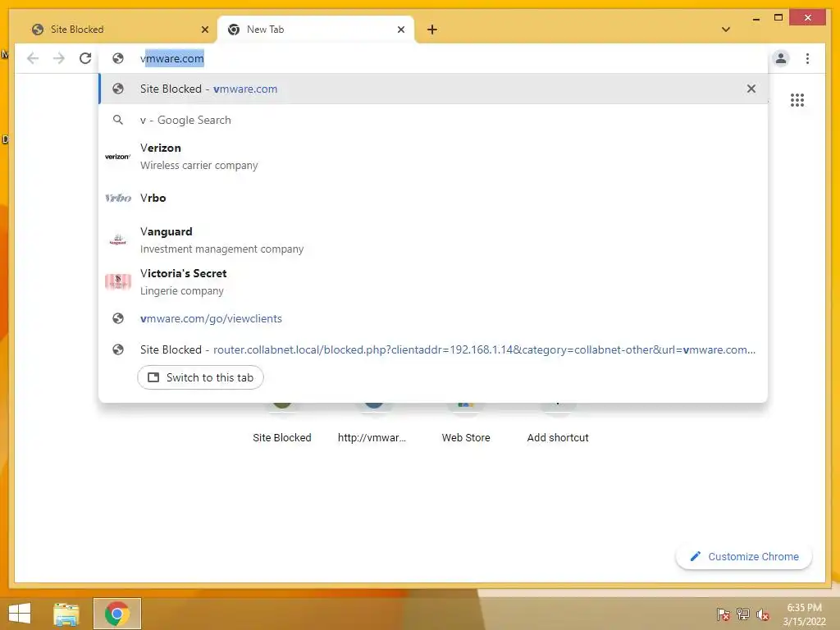Screen dimensions: 840x630
Task: Pick the Vrbo suggestion
Action: [x=433, y=198]
